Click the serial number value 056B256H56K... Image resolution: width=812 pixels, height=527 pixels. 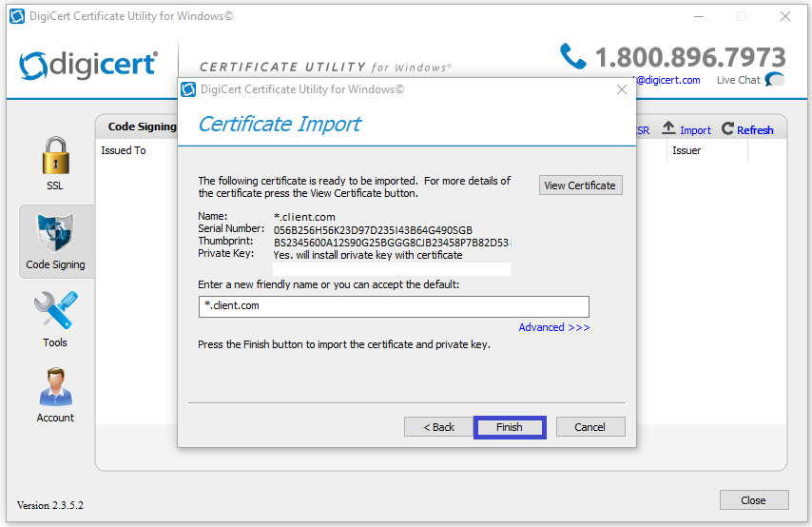373,230
